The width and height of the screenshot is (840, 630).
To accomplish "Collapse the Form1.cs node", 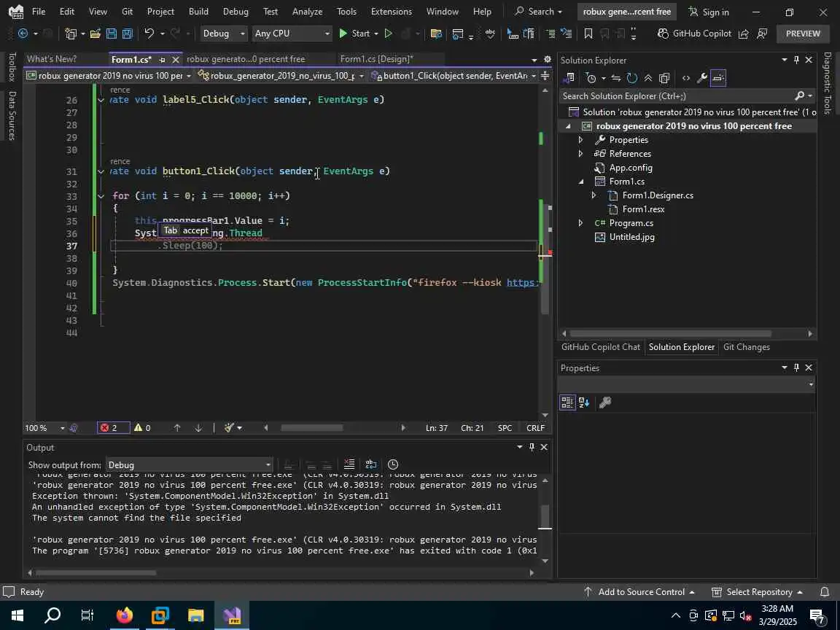I will click(580, 182).
